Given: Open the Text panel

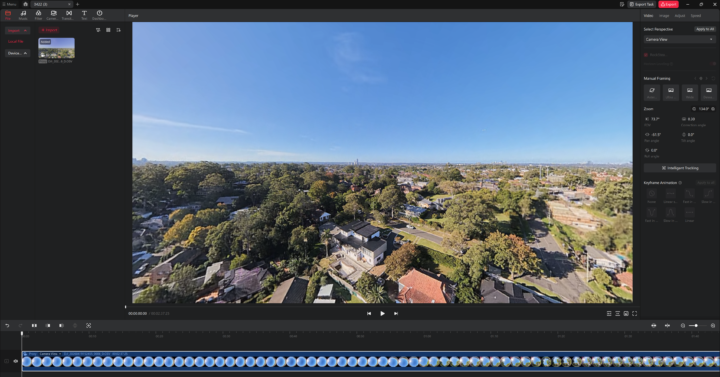Looking at the screenshot, I should coord(84,15).
